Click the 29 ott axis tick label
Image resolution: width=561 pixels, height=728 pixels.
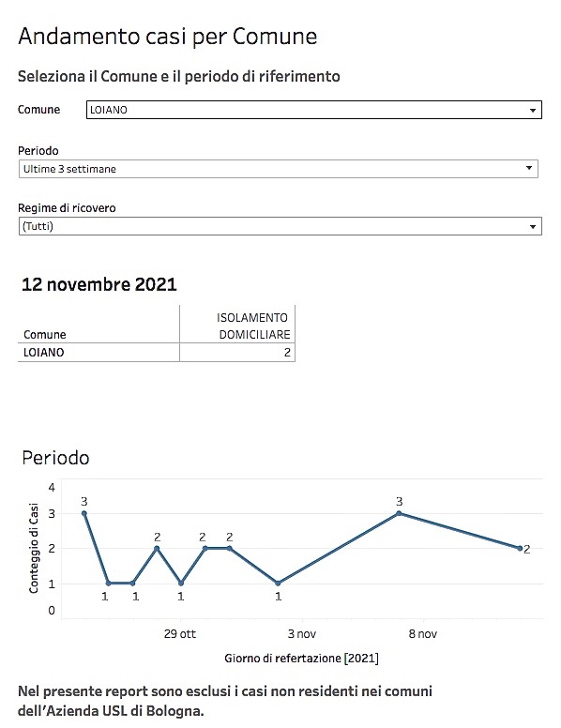180,634
